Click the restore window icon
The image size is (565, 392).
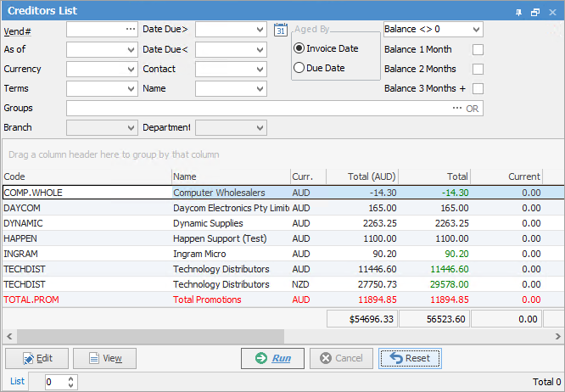tap(535, 12)
